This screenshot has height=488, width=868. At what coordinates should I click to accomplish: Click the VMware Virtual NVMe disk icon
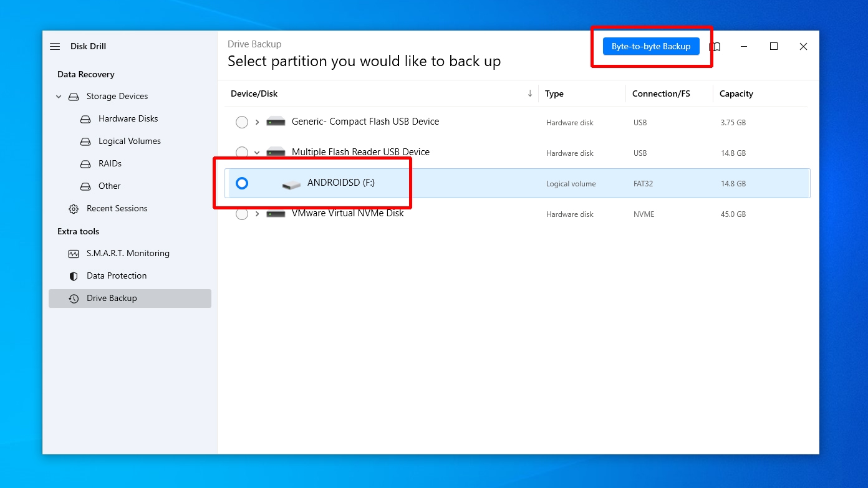point(276,214)
